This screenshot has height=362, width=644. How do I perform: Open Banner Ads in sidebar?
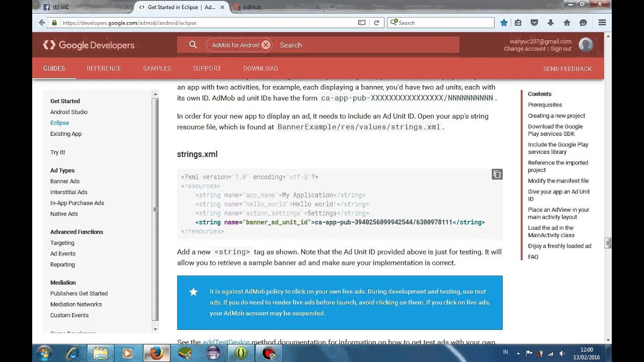tap(65, 181)
